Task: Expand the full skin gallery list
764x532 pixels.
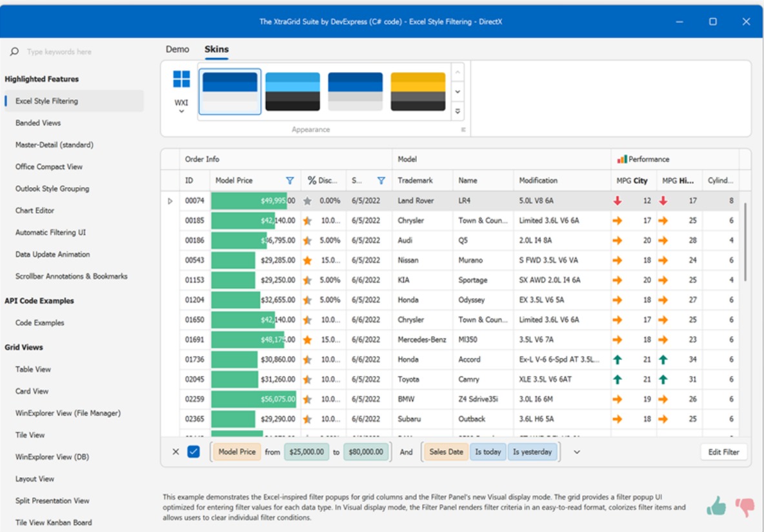Action: [457, 111]
